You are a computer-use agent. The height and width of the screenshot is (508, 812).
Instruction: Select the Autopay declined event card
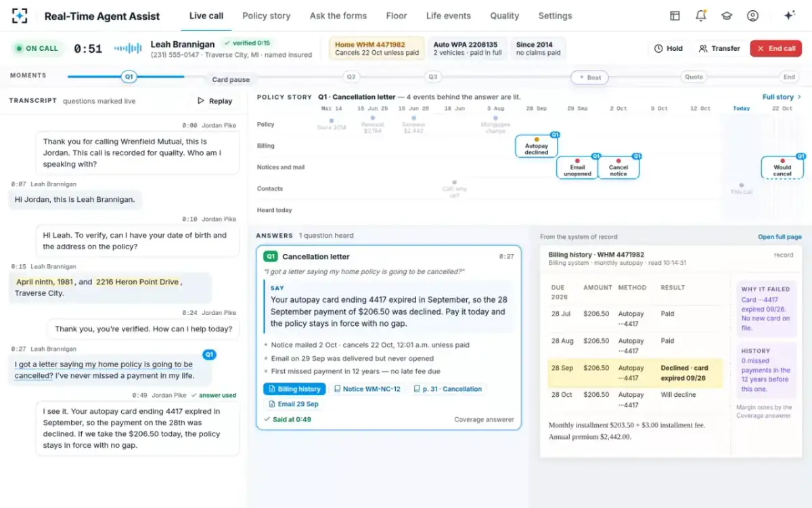coord(537,146)
